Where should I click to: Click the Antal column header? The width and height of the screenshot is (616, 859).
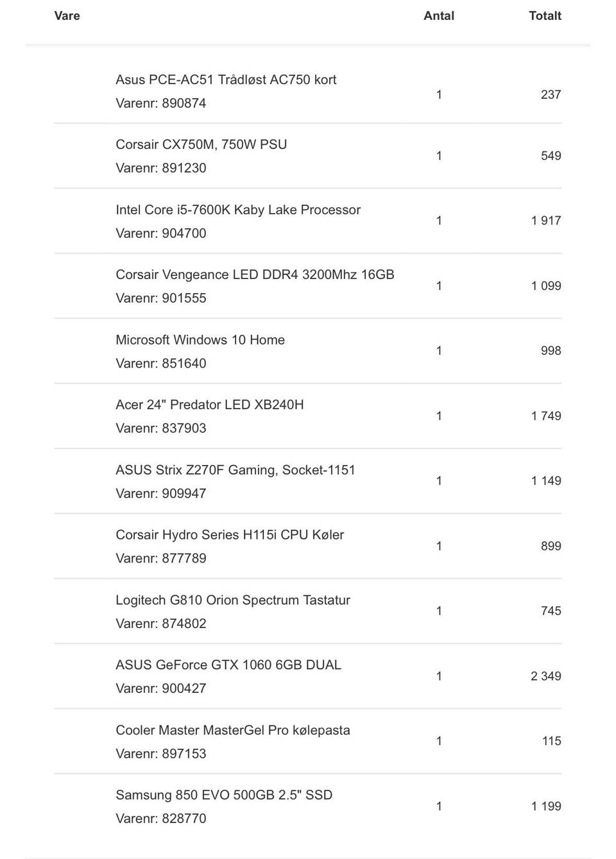pos(439,16)
